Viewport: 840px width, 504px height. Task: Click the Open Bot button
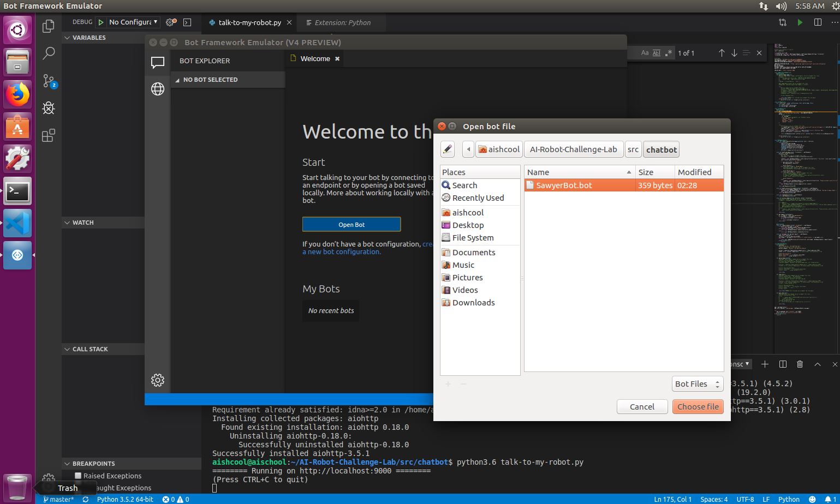[x=352, y=224]
